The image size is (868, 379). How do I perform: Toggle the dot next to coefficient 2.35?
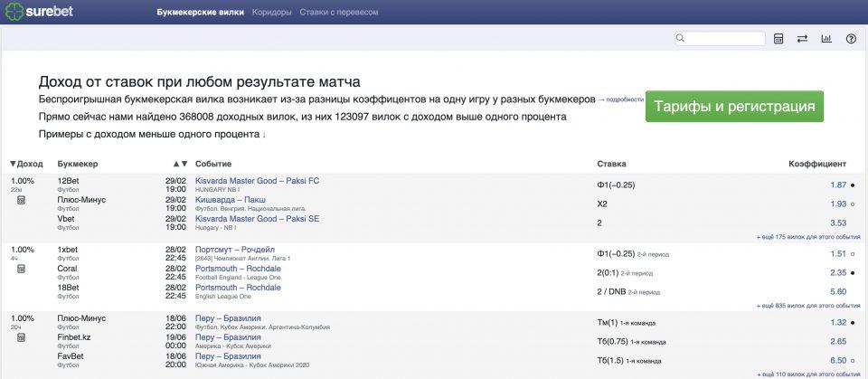tap(853, 273)
